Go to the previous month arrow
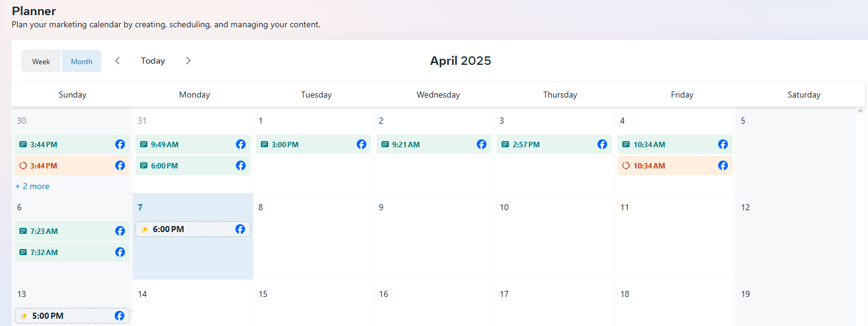868x326 pixels. coord(118,61)
